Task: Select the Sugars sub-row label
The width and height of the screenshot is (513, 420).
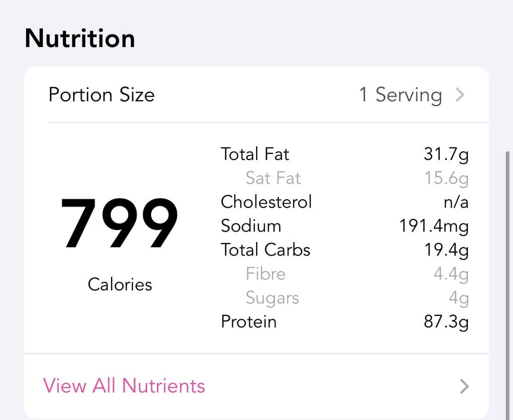Action: 272,298
